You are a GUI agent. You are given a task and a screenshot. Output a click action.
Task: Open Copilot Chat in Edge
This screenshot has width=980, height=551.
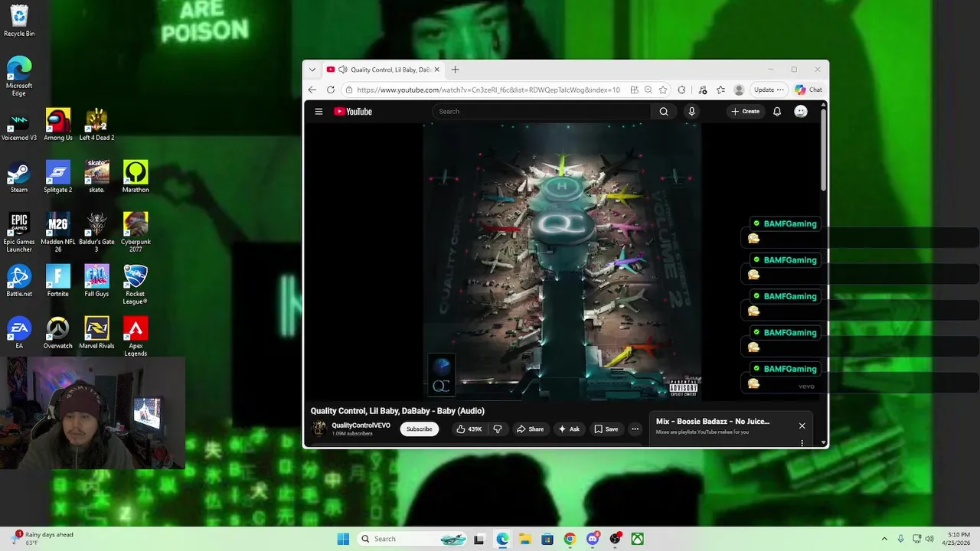coord(808,90)
